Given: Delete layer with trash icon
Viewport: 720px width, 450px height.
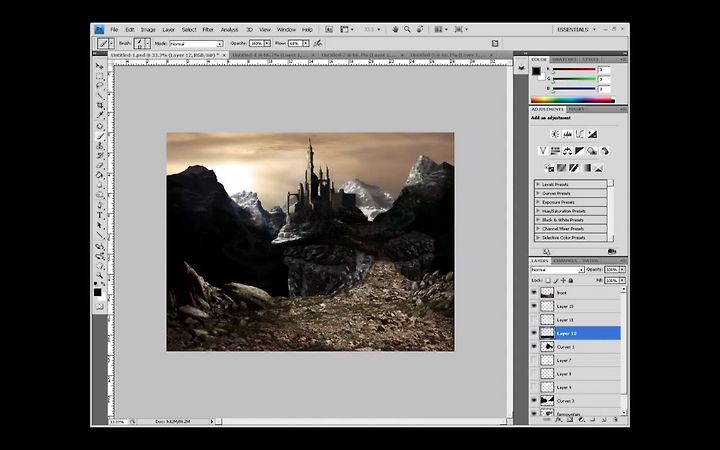Looking at the screenshot, I should [615, 420].
